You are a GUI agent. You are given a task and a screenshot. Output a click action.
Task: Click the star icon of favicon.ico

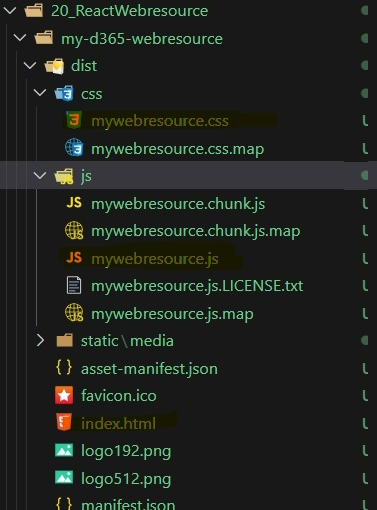[x=64, y=395]
